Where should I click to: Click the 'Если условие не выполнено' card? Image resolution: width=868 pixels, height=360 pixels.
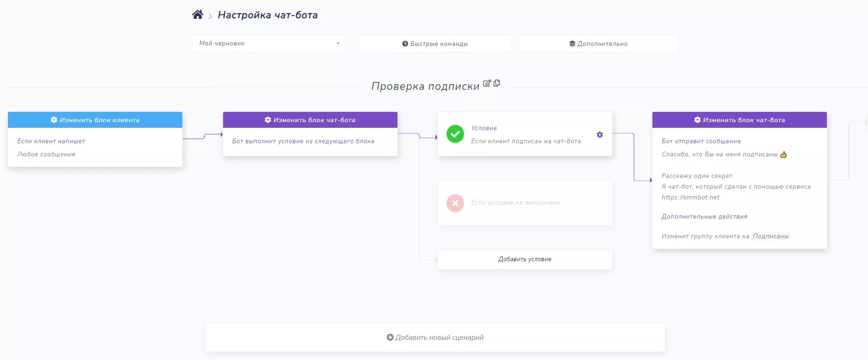coord(525,203)
